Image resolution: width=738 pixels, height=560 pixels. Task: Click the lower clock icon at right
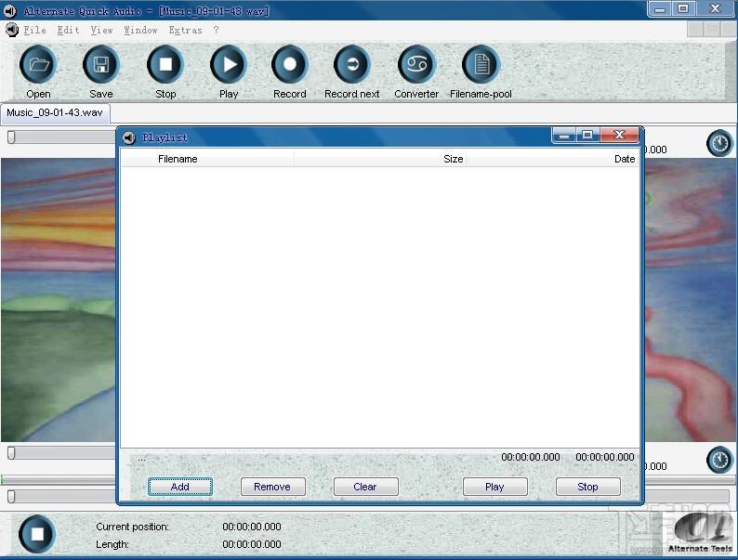(719, 460)
